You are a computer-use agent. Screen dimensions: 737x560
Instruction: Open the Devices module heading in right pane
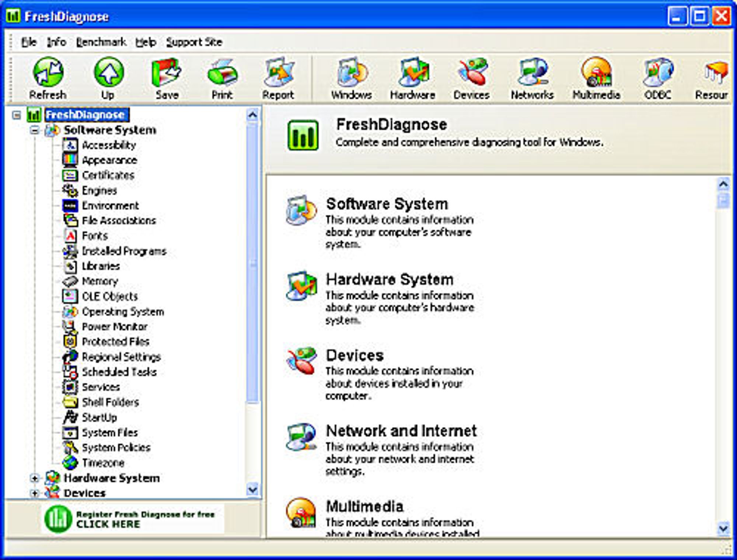coord(354,355)
